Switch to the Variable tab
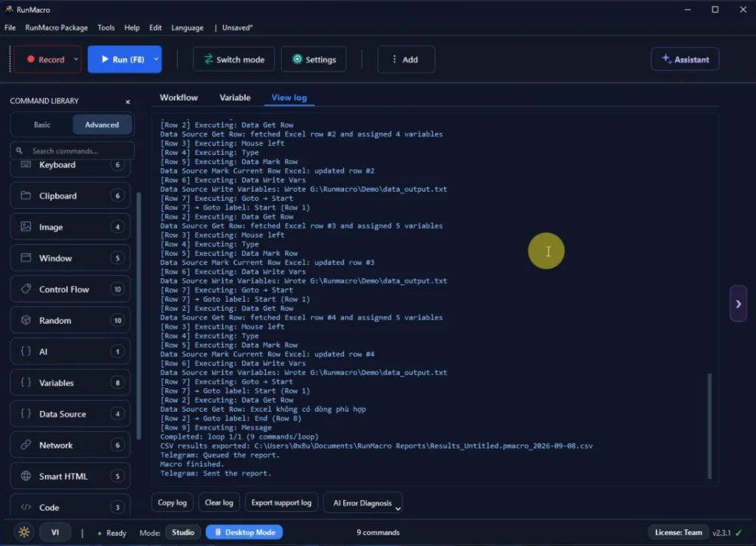 235,97
